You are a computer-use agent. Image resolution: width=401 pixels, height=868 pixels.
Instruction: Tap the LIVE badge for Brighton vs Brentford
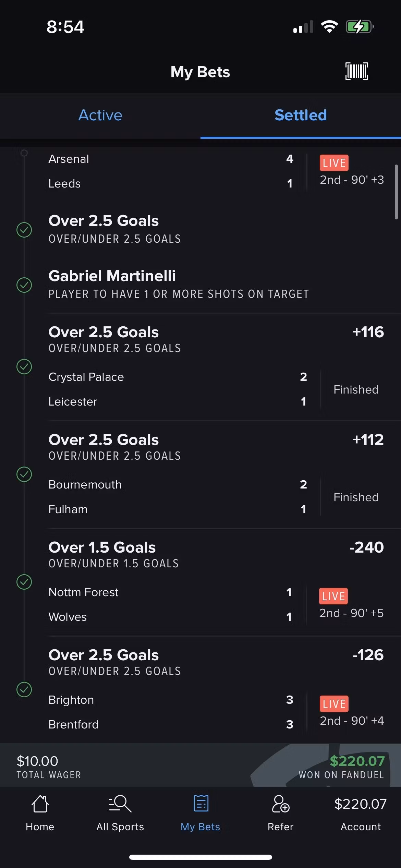(334, 704)
